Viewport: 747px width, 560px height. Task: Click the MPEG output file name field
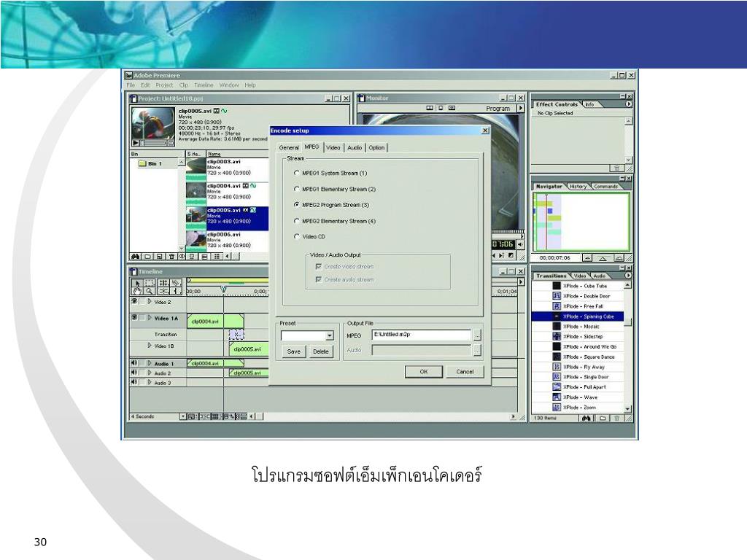pyautogui.click(x=422, y=335)
